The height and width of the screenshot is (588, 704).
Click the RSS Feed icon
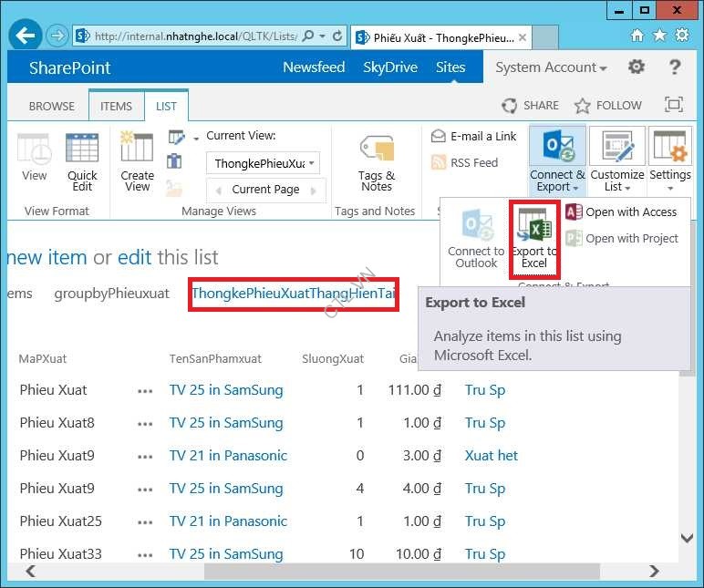pos(439,163)
